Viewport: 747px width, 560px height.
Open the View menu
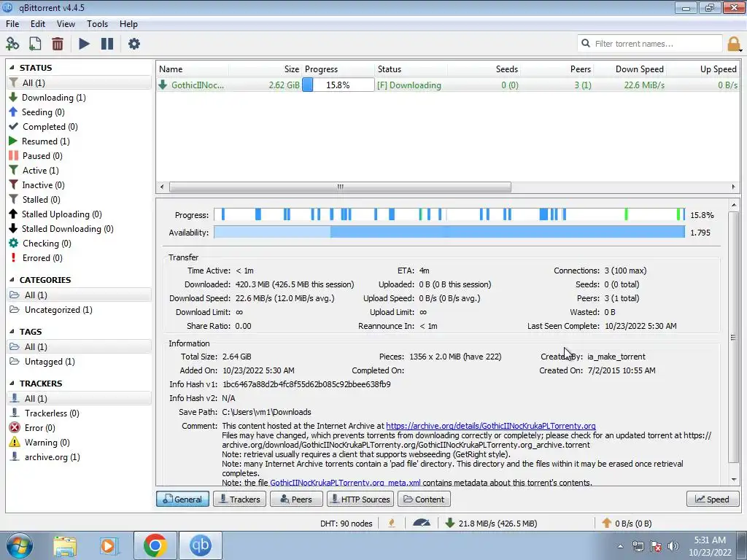pyautogui.click(x=66, y=24)
